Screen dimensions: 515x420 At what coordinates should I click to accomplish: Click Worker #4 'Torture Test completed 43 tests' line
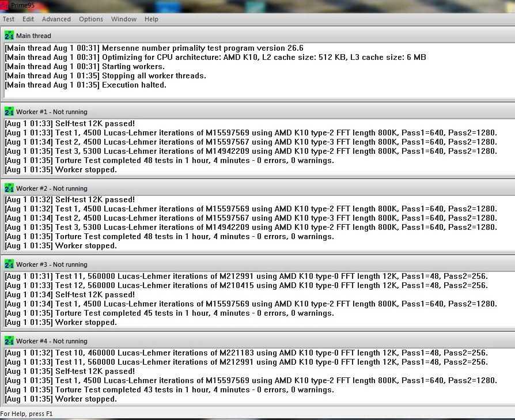pyautogui.click(x=169, y=390)
